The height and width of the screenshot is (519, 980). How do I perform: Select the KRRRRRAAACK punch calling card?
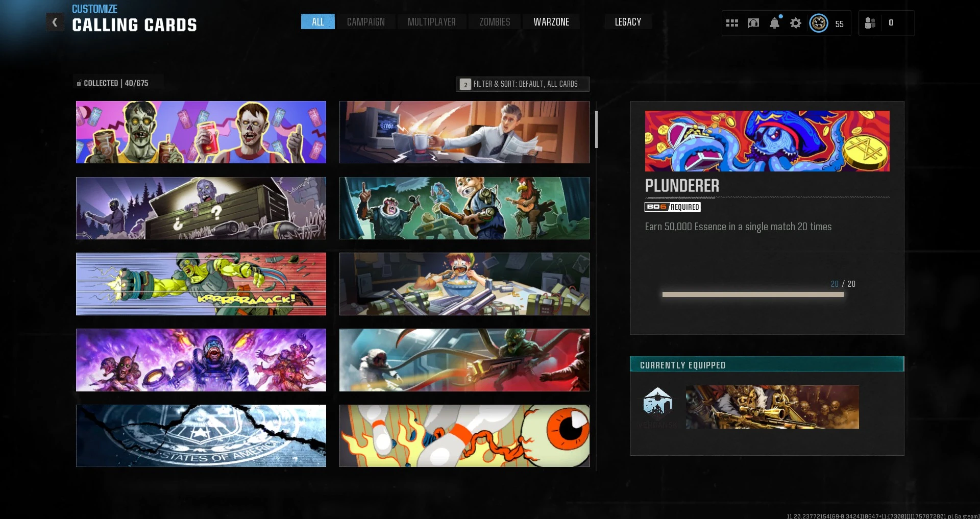201,284
